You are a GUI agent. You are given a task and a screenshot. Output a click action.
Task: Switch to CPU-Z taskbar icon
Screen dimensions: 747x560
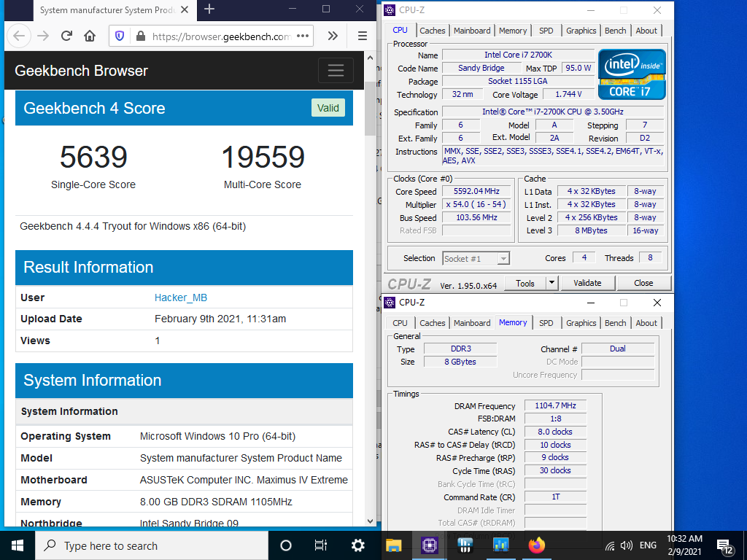click(429, 545)
